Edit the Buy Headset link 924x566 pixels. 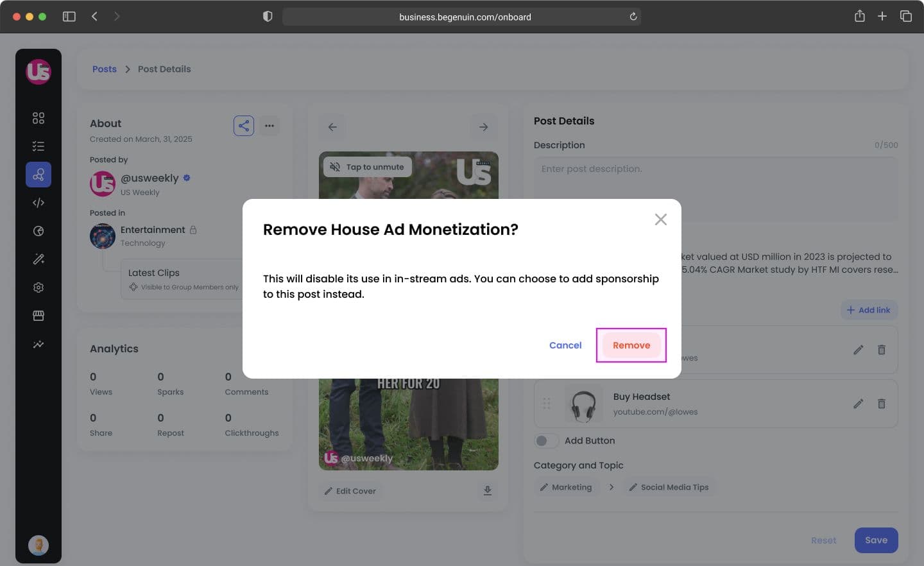coord(859,404)
